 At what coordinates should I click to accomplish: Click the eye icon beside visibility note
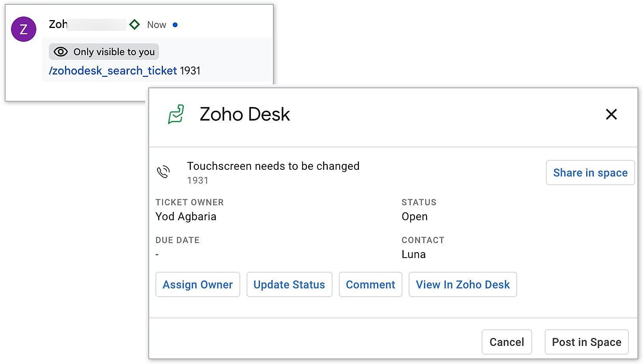tap(61, 52)
